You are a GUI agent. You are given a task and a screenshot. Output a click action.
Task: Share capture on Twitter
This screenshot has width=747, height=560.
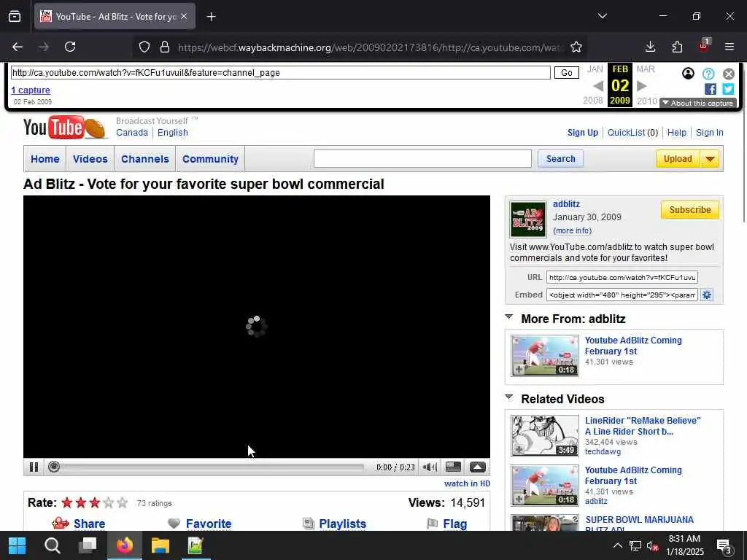728,89
